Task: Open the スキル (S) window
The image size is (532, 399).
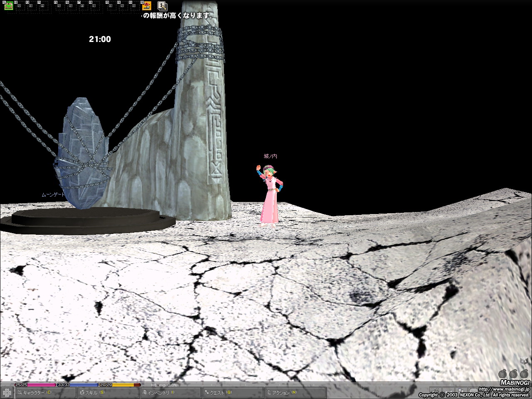Action: pos(108,392)
